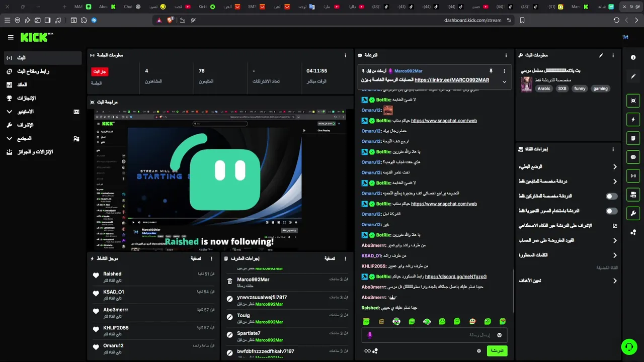Open set goals chevron
Image resolution: width=644 pixels, height=362 pixels.
[x=615, y=281]
